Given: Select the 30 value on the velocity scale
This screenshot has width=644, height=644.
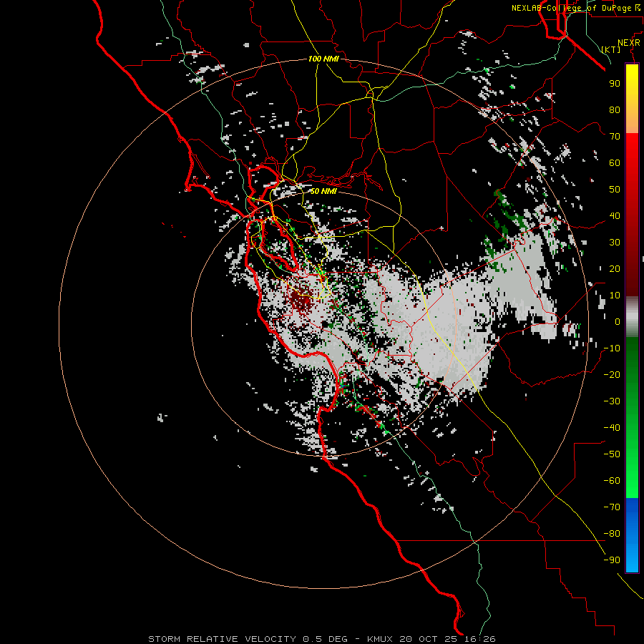Looking at the screenshot, I should pyautogui.click(x=615, y=243).
